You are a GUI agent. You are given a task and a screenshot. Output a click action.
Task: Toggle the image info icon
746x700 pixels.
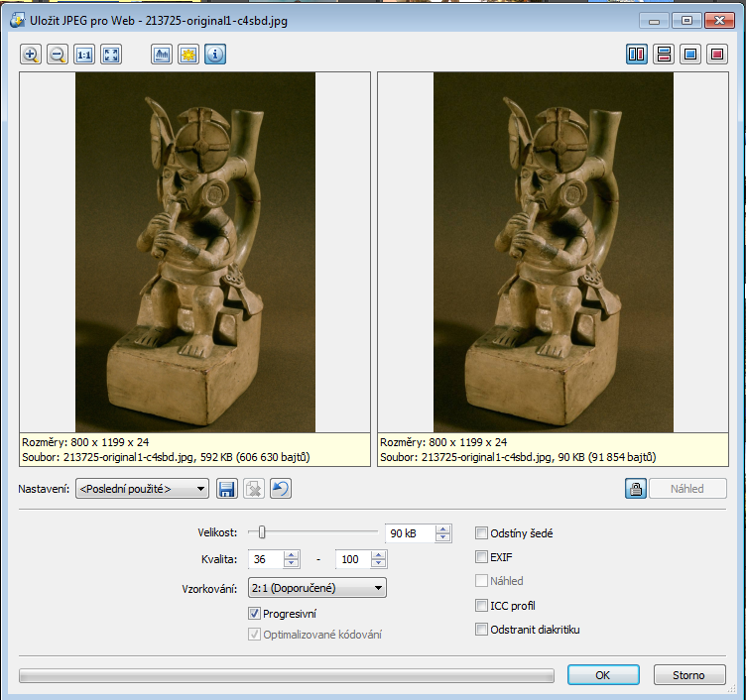215,55
